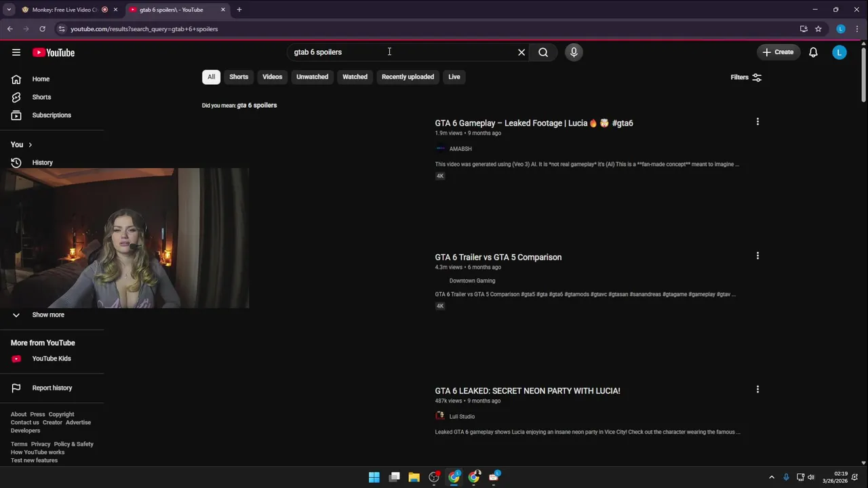Open the Terms footer link
Image resolution: width=868 pixels, height=488 pixels.
point(18,444)
